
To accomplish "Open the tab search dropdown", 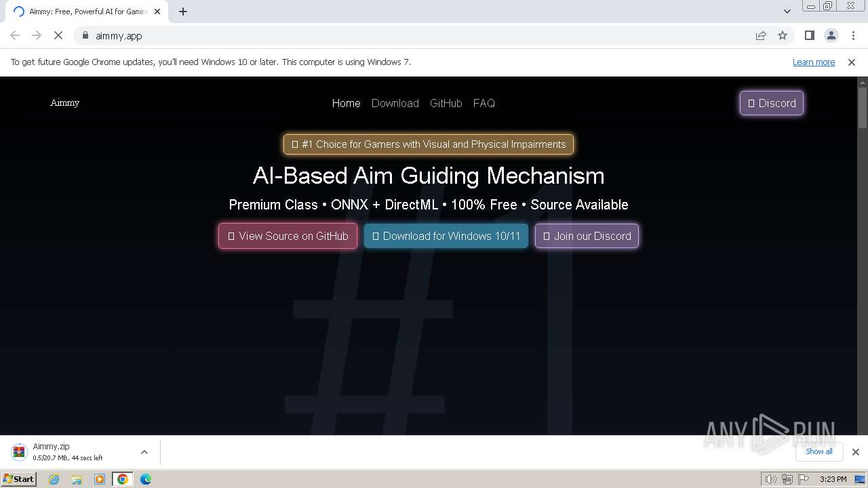I will [x=787, y=12].
